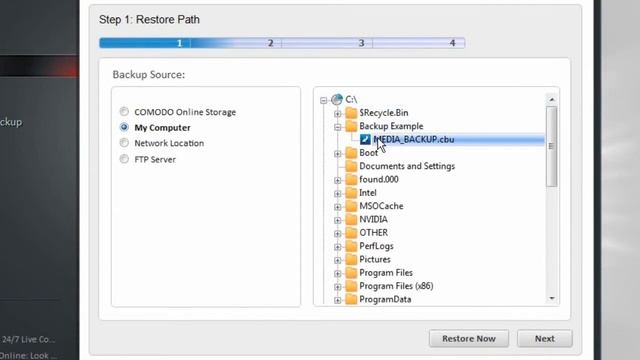Screen dimensions: 640x360
Task: Click the Program Files folder icon
Action: click(x=351, y=273)
